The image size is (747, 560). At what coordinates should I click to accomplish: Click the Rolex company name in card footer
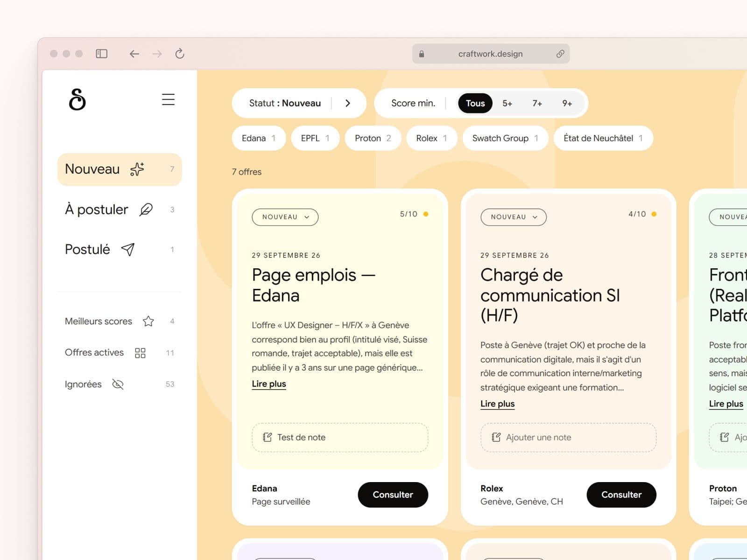click(492, 489)
